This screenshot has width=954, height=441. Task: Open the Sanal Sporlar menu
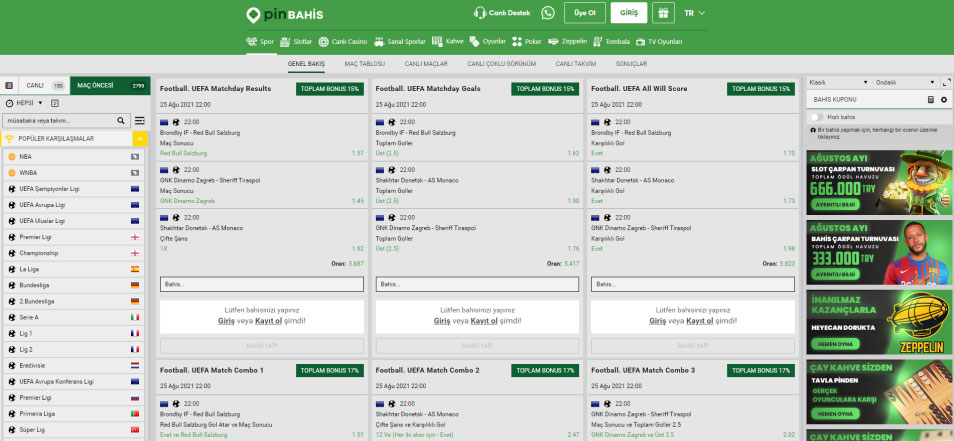pos(400,41)
